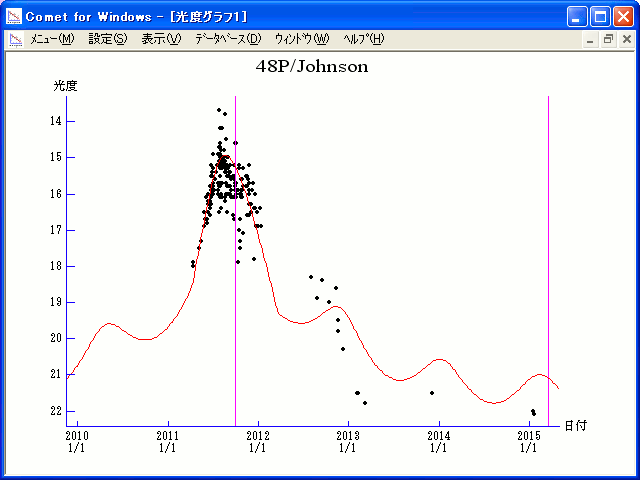Screen dimensions: 640x480
Task: Click the 48P/Johnson graph title
Action: click(x=312, y=67)
